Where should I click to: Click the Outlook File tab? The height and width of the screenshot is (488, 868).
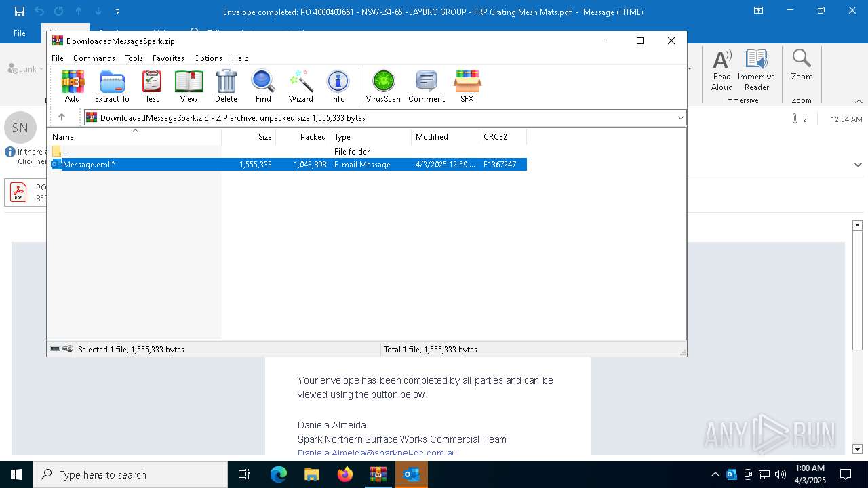click(x=20, y=33)
